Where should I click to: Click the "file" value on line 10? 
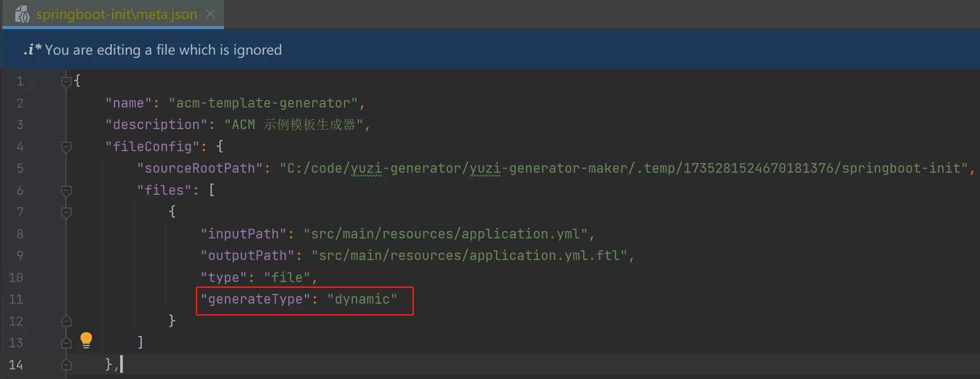coord(287,278)
